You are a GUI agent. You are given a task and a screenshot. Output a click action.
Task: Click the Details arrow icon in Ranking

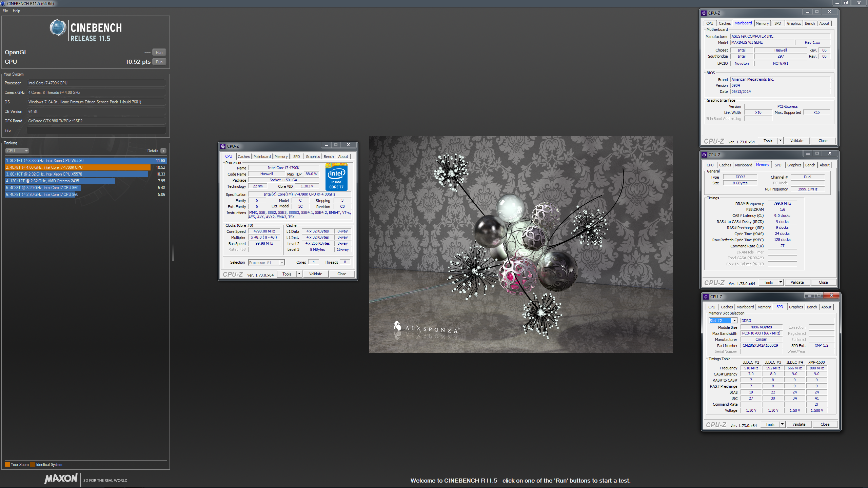pyautogui.click(x=163, y=151)
